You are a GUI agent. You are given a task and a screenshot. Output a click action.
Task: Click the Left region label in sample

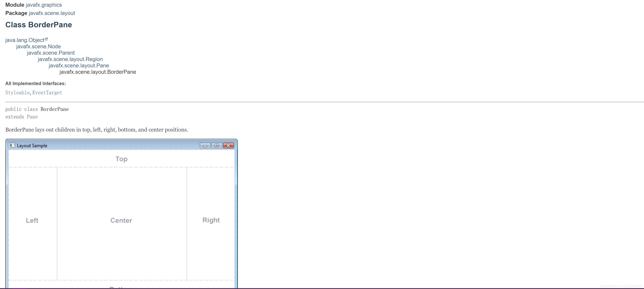pyautogui.click(x=32, y=221)
